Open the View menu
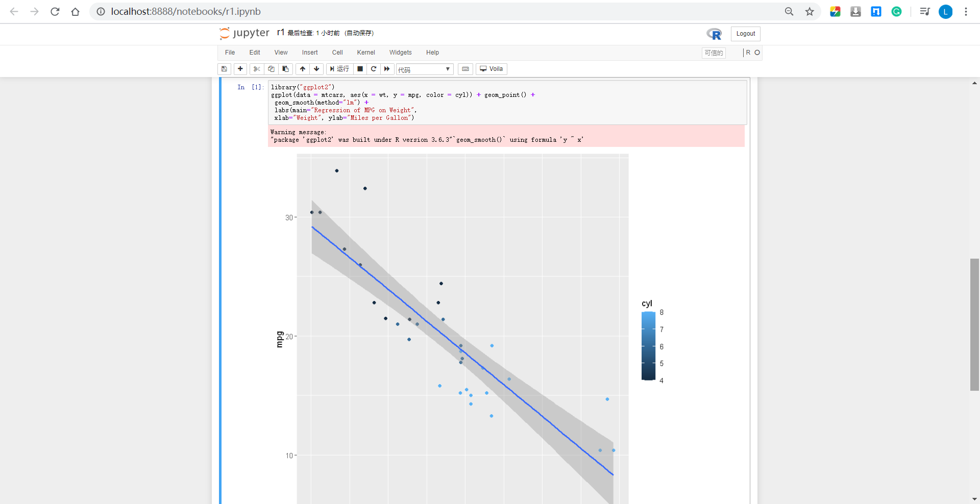The width and height of the screenshot is (980, 504). point(281,53)
